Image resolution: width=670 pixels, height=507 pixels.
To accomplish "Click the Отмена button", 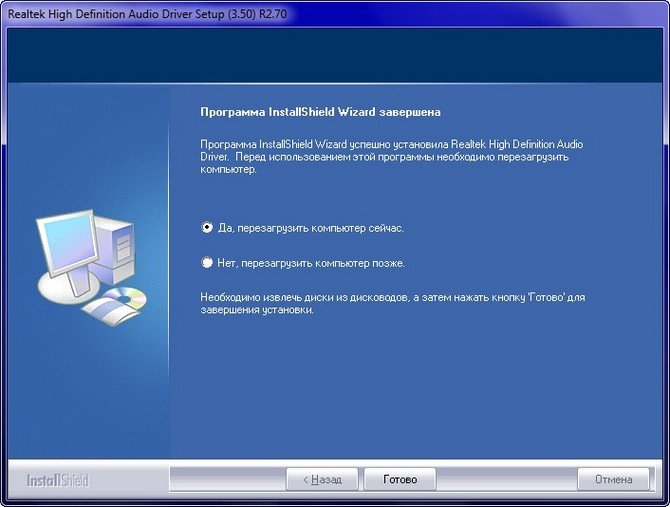I will pos(613,479).
